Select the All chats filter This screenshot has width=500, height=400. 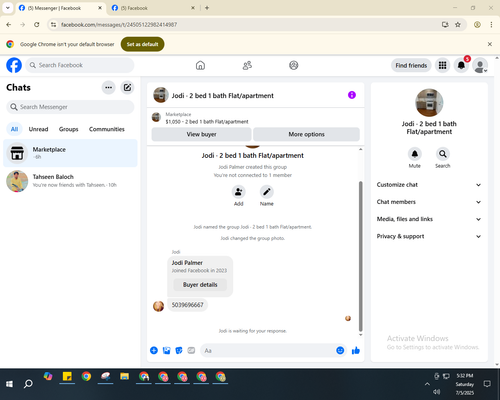(x=14, y=129)
